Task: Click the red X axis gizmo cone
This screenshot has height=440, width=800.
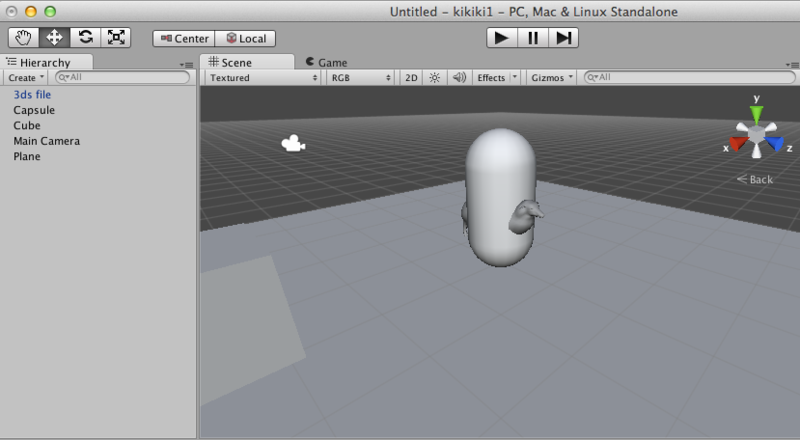Action: pos(738,143)
